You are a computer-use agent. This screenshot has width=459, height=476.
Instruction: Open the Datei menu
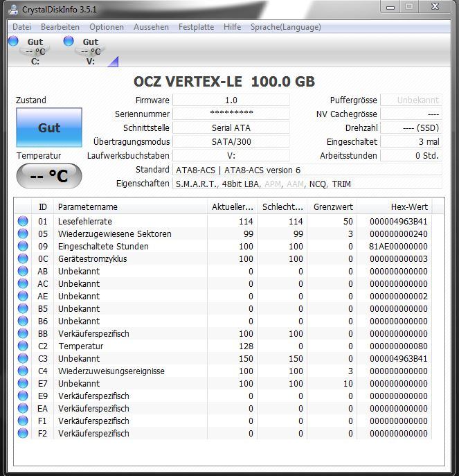click(21, 27)
